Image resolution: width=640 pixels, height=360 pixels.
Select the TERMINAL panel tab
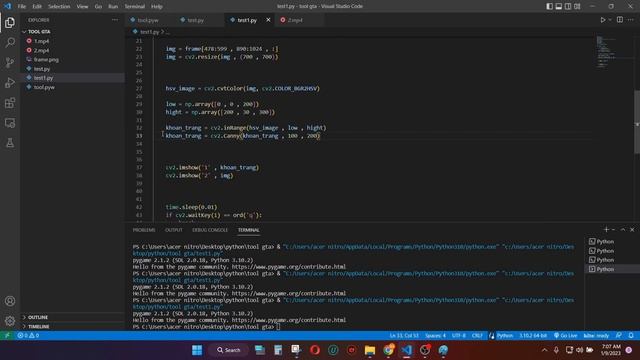click(x=249, y=230)
